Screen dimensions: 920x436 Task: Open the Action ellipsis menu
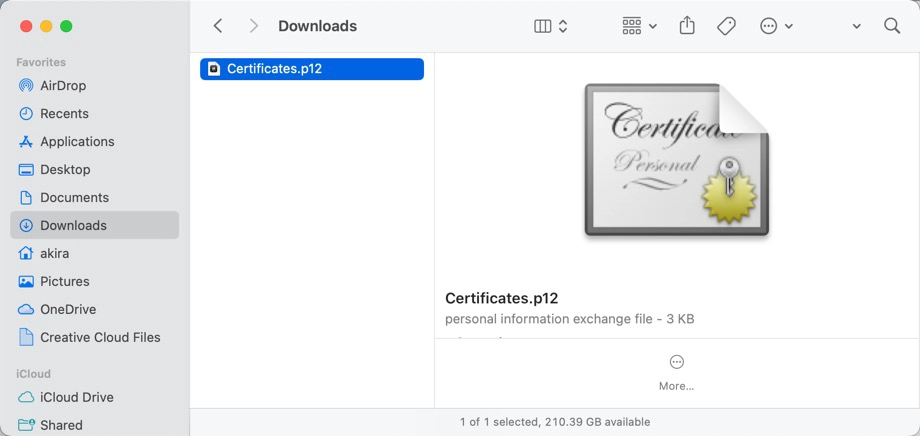[x=769, y=26]
